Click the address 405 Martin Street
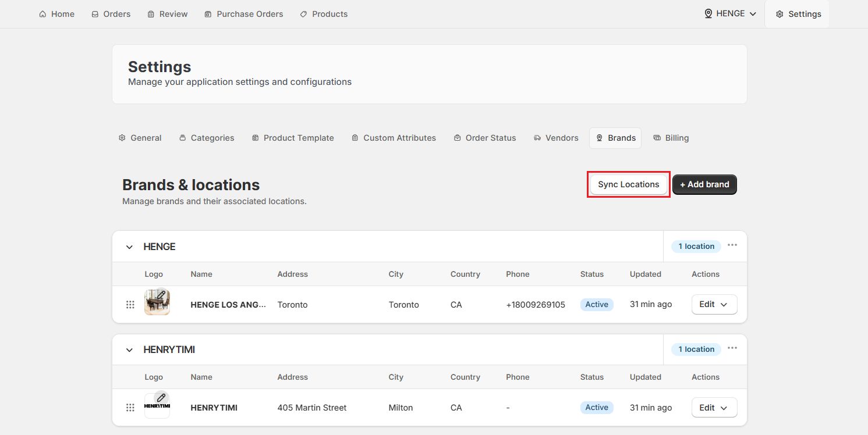The width and height of the screenshot is (868, 435). [x=312, y=408]
